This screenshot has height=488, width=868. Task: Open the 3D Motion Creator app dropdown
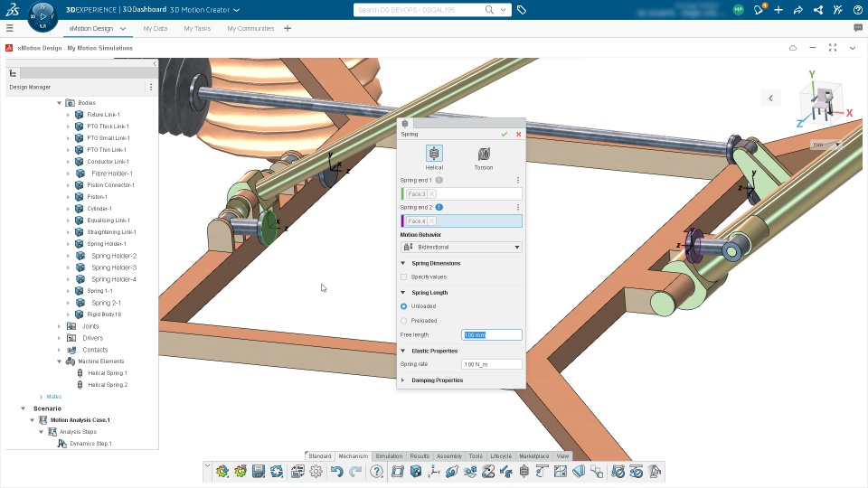tap(237, 10)
